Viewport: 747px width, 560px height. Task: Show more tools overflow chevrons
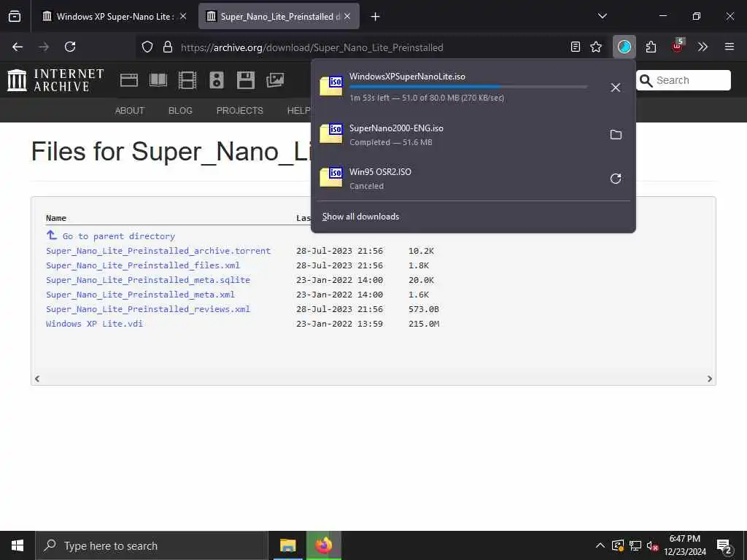pos(703,47)
